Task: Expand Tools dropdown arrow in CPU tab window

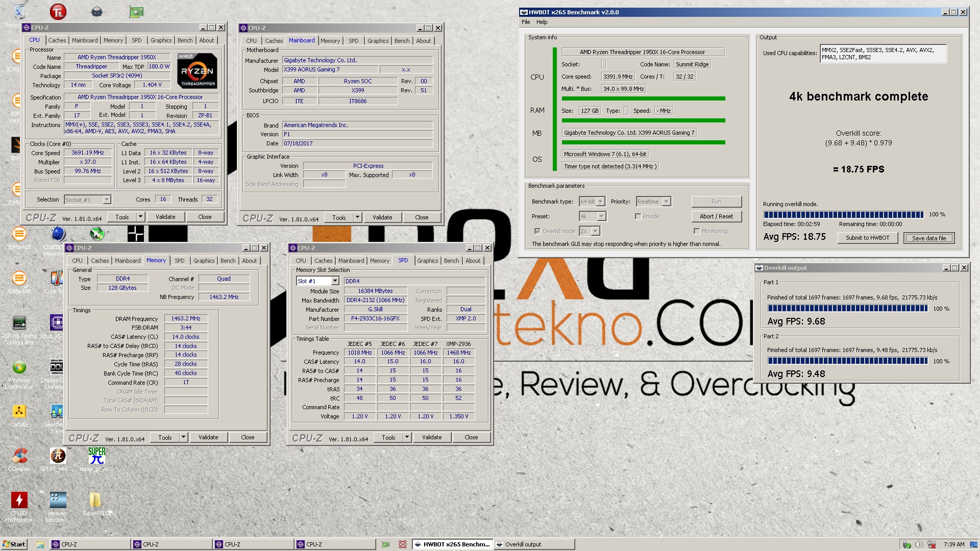Action: [x=140, y=217]
